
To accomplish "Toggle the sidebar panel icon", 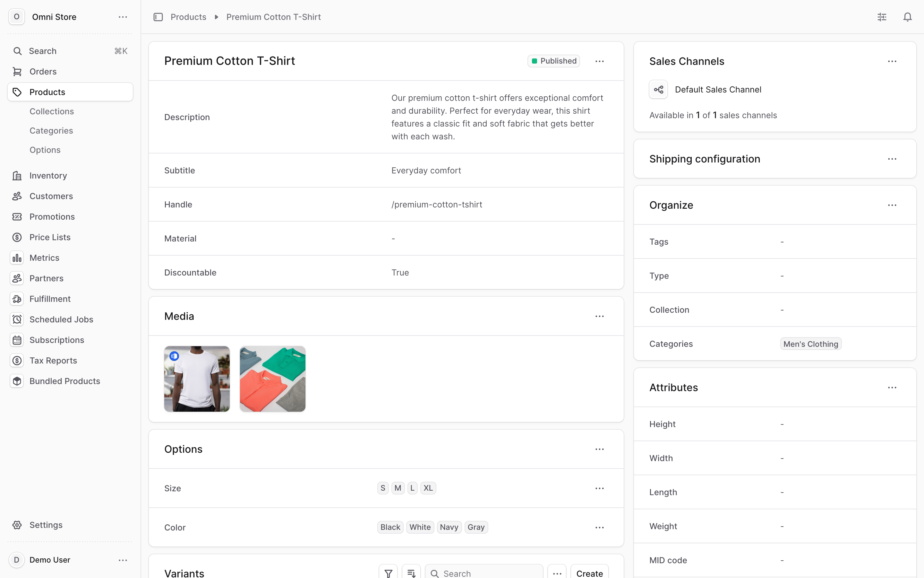I will pos(158,17).
